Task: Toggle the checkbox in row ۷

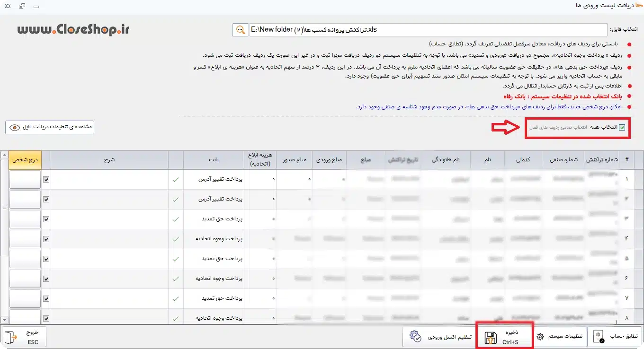Action: click(46, 299)
